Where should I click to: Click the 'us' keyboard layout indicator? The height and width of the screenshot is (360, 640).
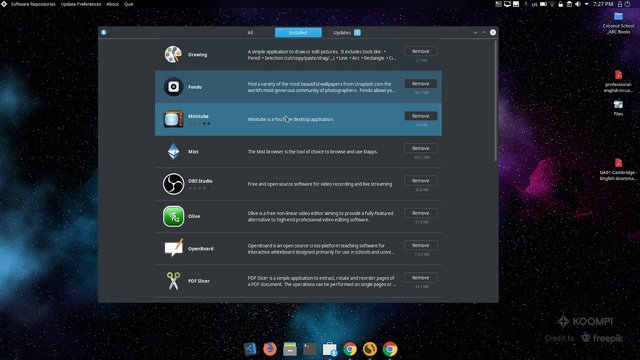coord(534,4)
